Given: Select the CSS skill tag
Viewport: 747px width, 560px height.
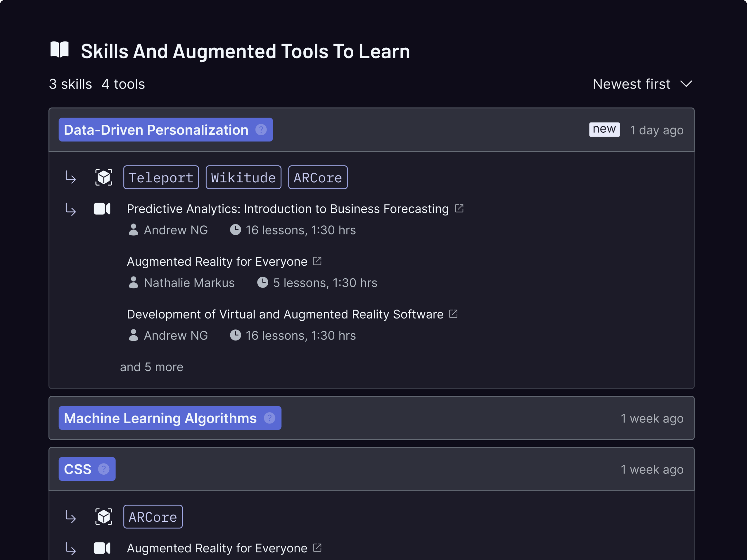Looking at the screenshot, I should click(x=87, y=469).
